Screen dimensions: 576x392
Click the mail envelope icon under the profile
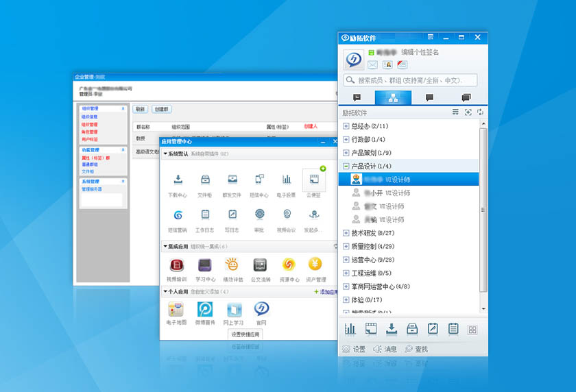pyautogui.click(x=372, y=64)
